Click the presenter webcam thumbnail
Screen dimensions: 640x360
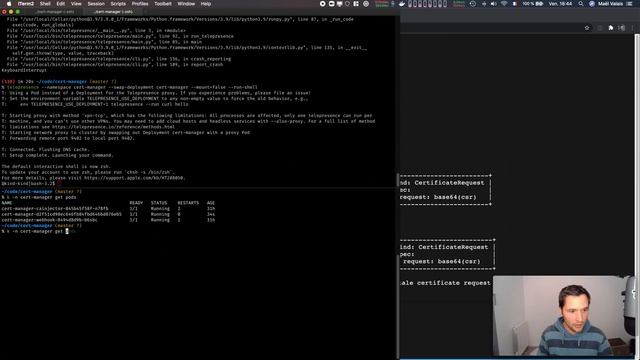click(564, 316)
